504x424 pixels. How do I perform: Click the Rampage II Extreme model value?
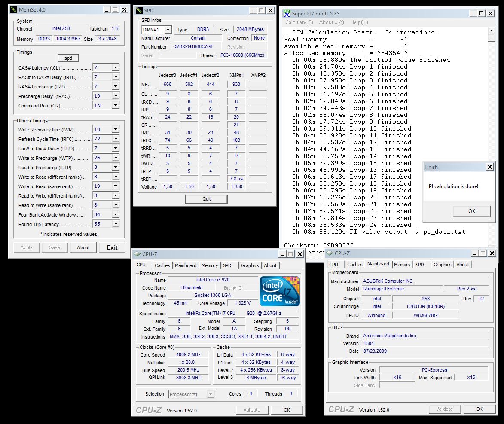[x=402, y=289]
